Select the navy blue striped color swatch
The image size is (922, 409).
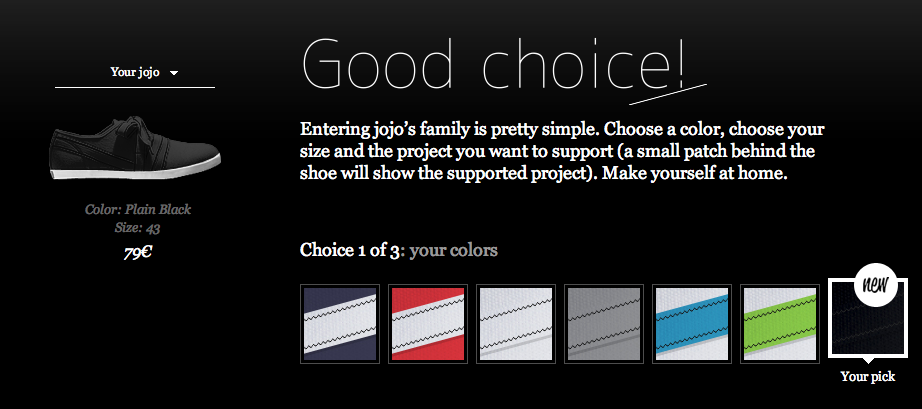pyautogui.click(x=340, y=324)
